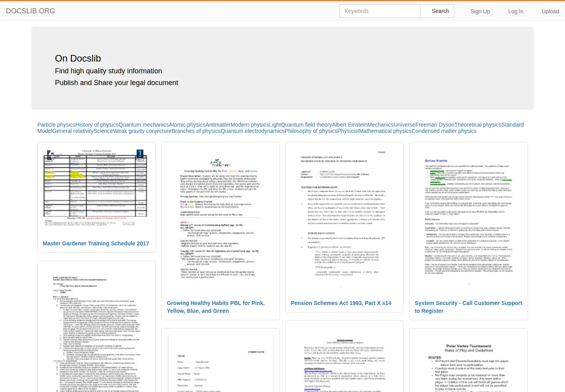Select the Light topic link
This screenshot has height=392, width=565.
[x=275, y=125]
